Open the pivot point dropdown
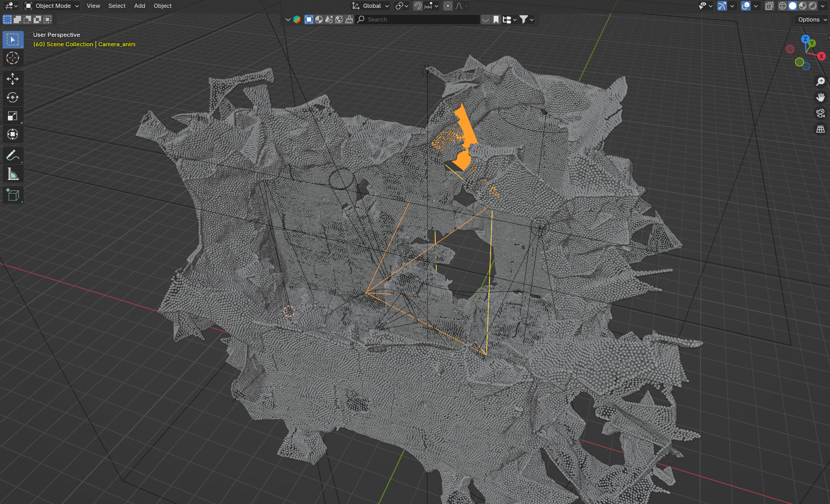This screenshot has height=504, width=830. (402, 6)
